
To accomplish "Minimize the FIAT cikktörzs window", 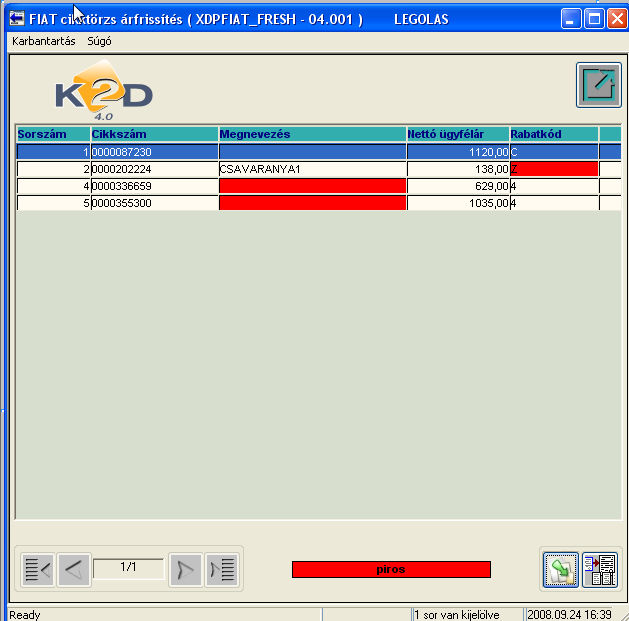I will [571, 19].
